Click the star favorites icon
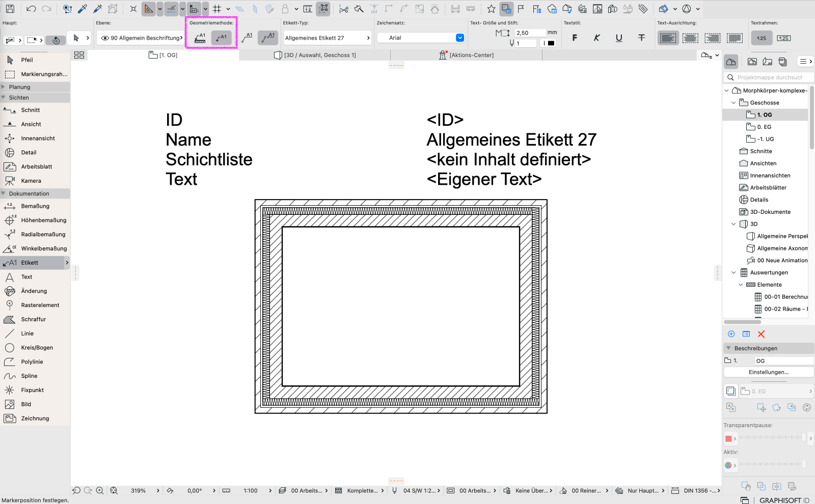This screenshot has height=504, width=815. point(491,9)
